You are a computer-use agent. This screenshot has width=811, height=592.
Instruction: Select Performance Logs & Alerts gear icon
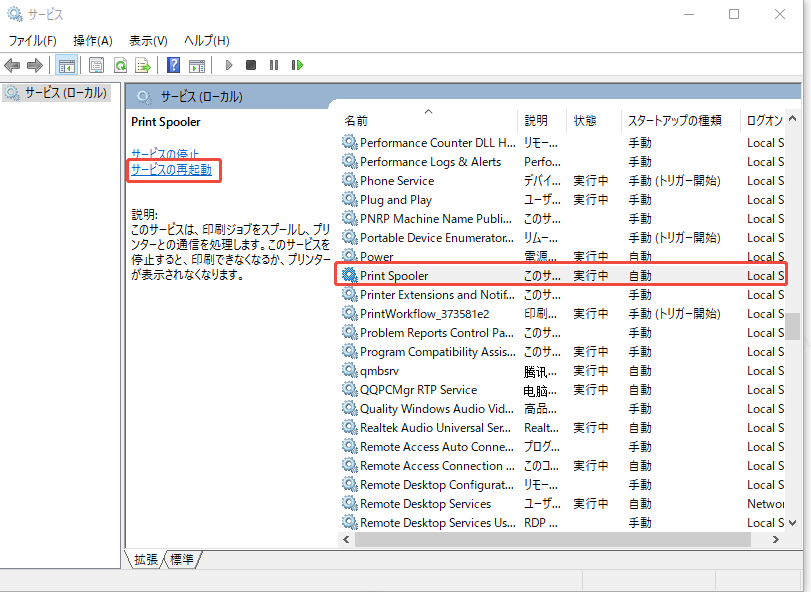350,161
